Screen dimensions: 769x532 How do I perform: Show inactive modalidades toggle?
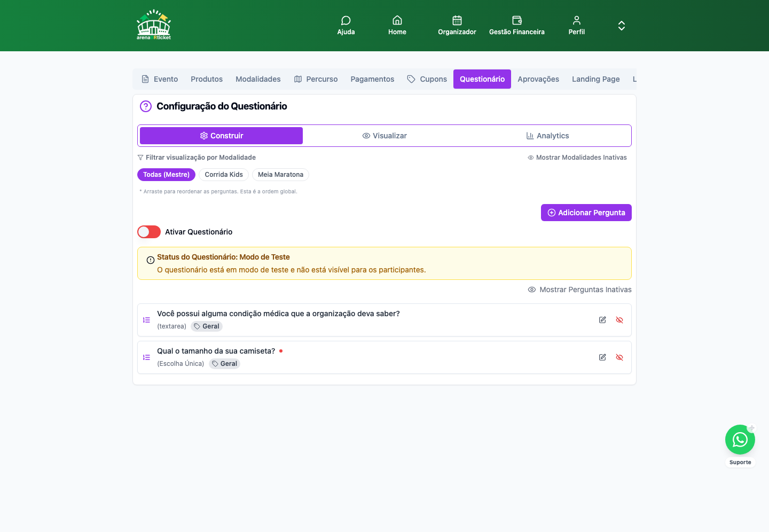[577, 158]
